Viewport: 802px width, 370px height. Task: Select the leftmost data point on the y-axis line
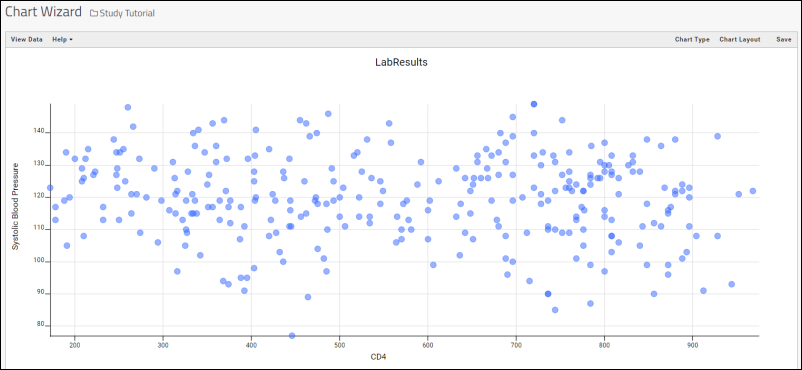(x=50, y=188)
